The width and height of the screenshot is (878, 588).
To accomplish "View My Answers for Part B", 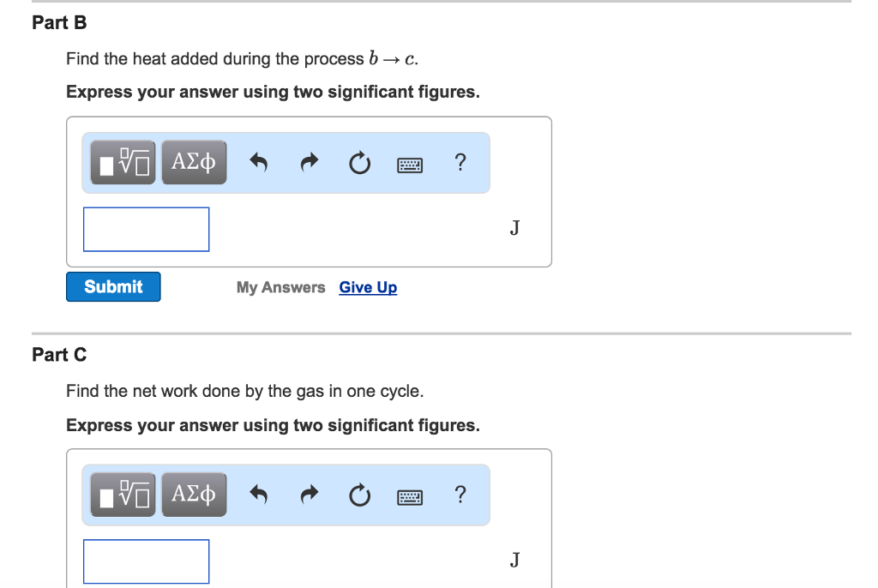I will tap(280, 287).
